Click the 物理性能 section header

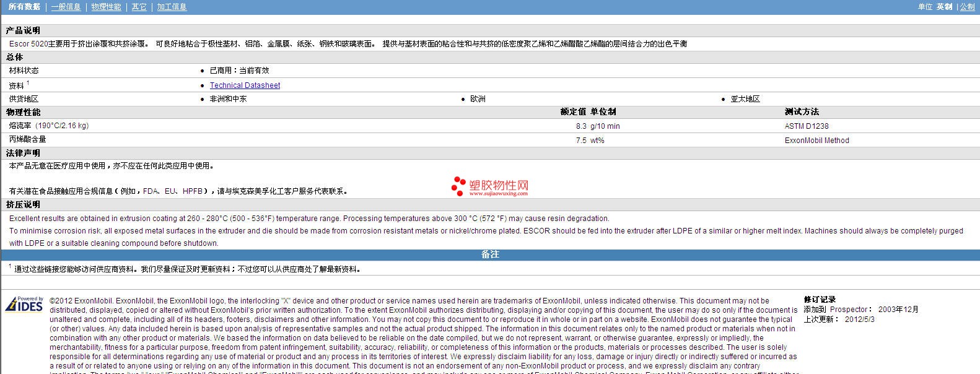[x=23, y=112]
